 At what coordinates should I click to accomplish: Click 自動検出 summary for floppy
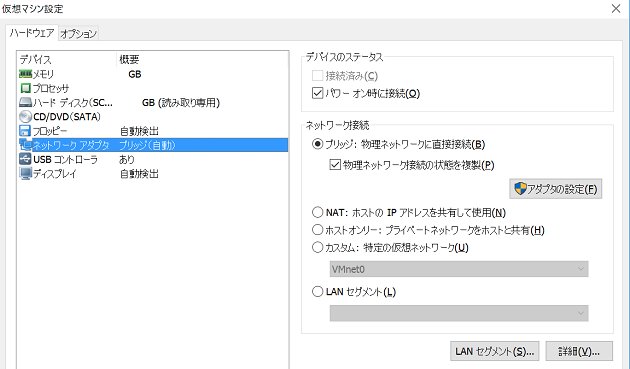click(x=139, y=131)
